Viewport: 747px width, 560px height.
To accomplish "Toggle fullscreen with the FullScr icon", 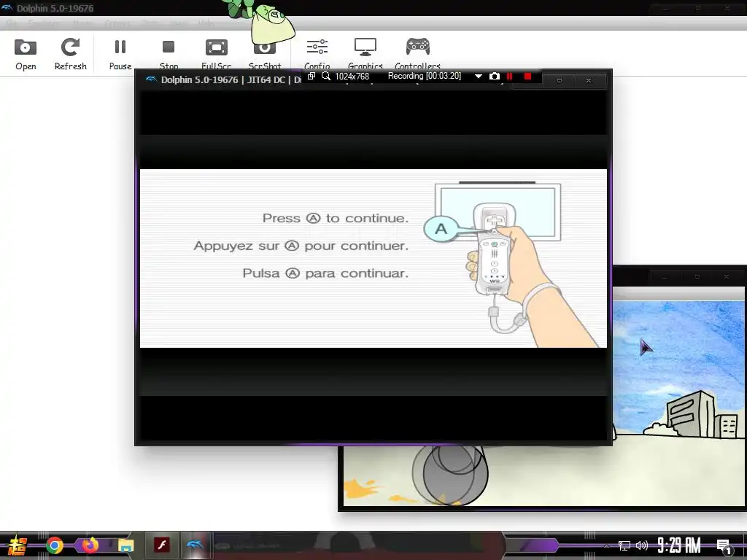I will point(216,54).
